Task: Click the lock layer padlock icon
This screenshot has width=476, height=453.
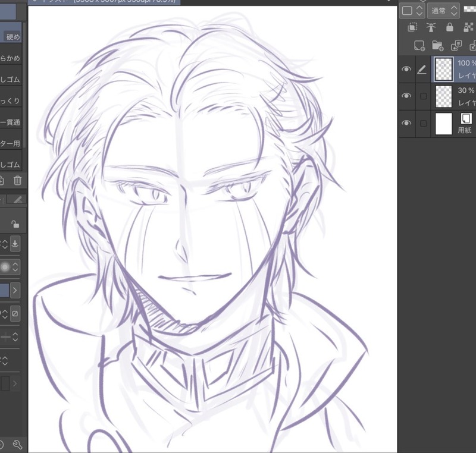Action: pyautogui.click(x=450, y=27)
